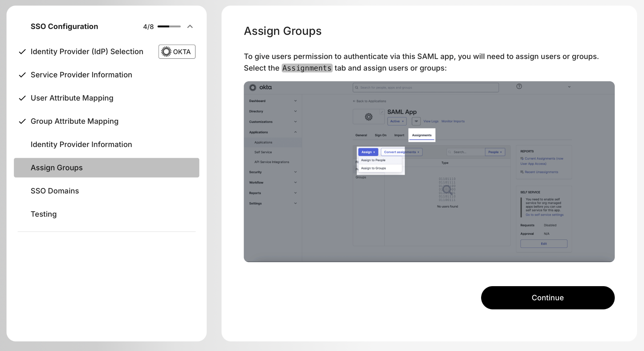Open the Assign dropdown in screenshot

[368, 152]
